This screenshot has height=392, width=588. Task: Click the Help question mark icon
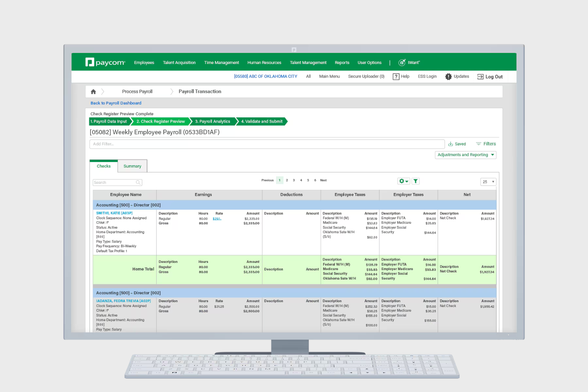(x=396, y=76)
